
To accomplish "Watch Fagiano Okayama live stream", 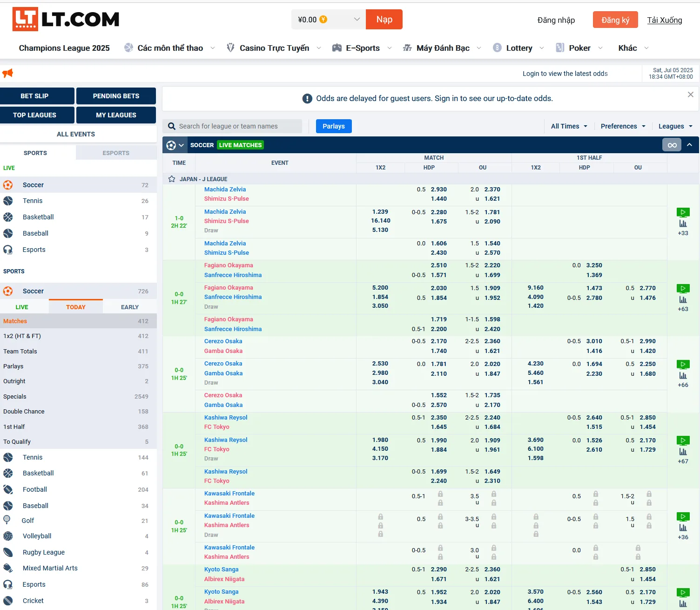I will [683, 289].
